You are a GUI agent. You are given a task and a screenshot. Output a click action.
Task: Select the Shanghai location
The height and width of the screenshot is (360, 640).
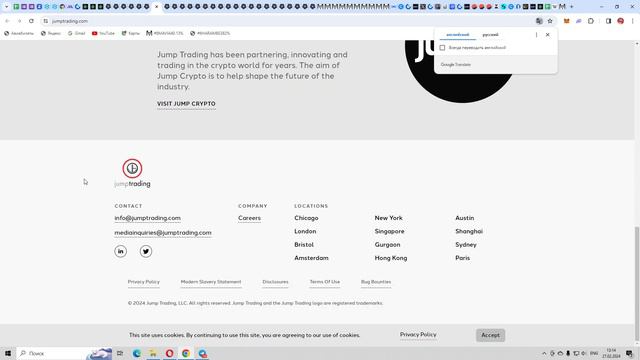click(x=469, y=231)
